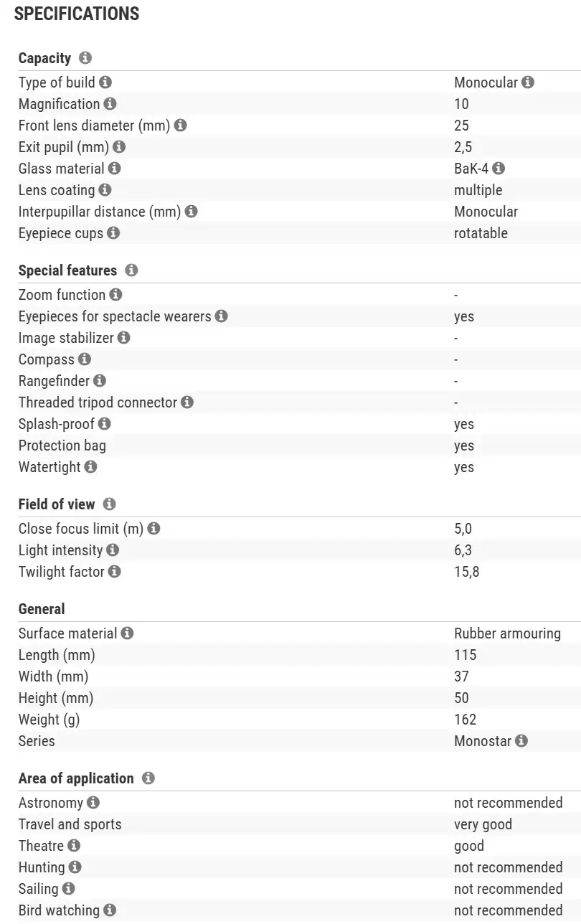Show info for Image stabilizer
This screenshot has width=581, height=924.
coord(124,338)
